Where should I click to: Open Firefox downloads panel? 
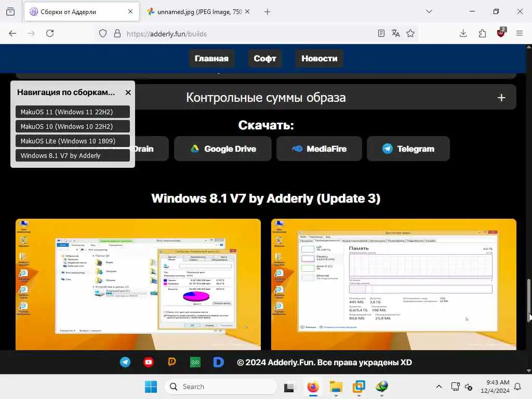tap(463, 33)
